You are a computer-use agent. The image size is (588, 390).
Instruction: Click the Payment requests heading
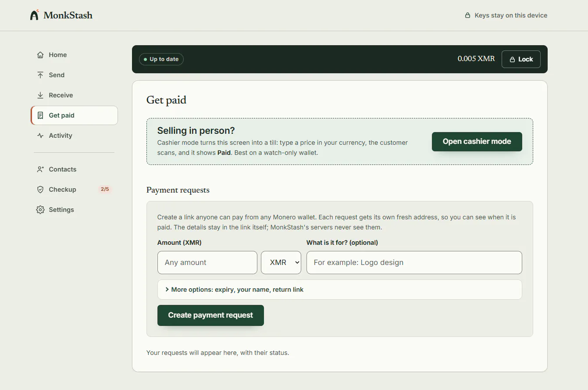click(178, 190)
